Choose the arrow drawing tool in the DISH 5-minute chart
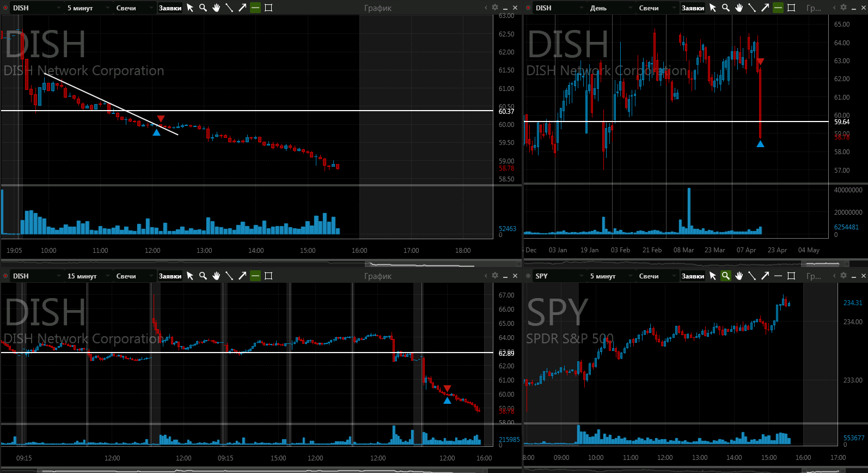Viewport: 868px width, 473px height. (x=242, y=8)
